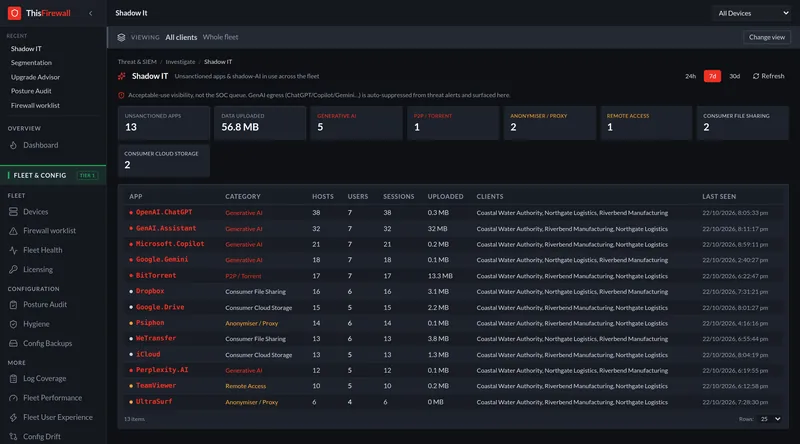The width and height of the screenshot is (800, 444).
Task: Click the Anonymiser / Proxy card
Action: coord(549,123)
